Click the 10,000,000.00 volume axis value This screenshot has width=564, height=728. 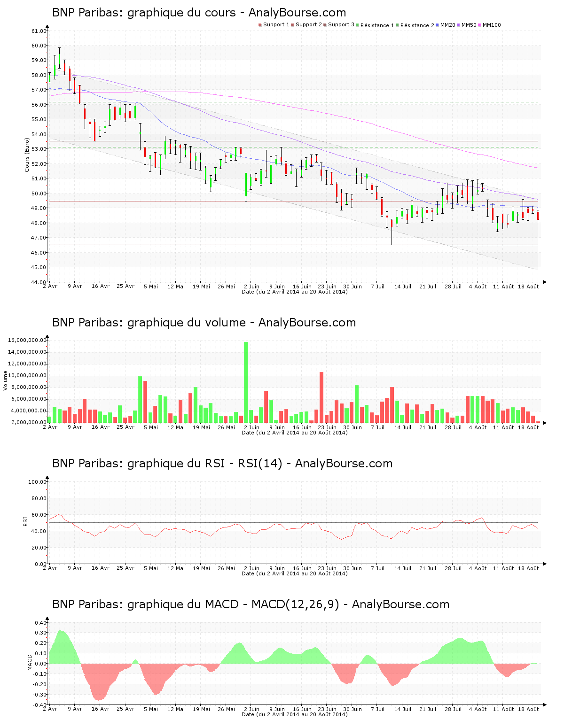[27, 375]
